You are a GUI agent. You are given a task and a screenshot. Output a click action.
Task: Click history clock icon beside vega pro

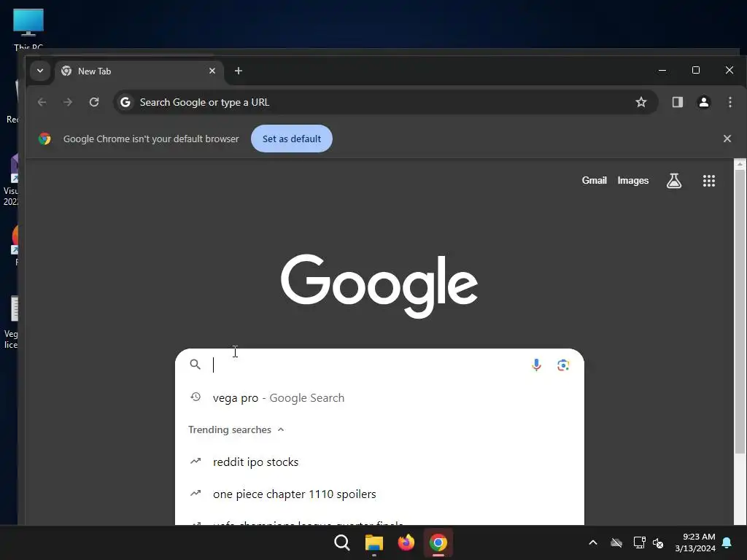pyautogui.click(x=196, y=397)
